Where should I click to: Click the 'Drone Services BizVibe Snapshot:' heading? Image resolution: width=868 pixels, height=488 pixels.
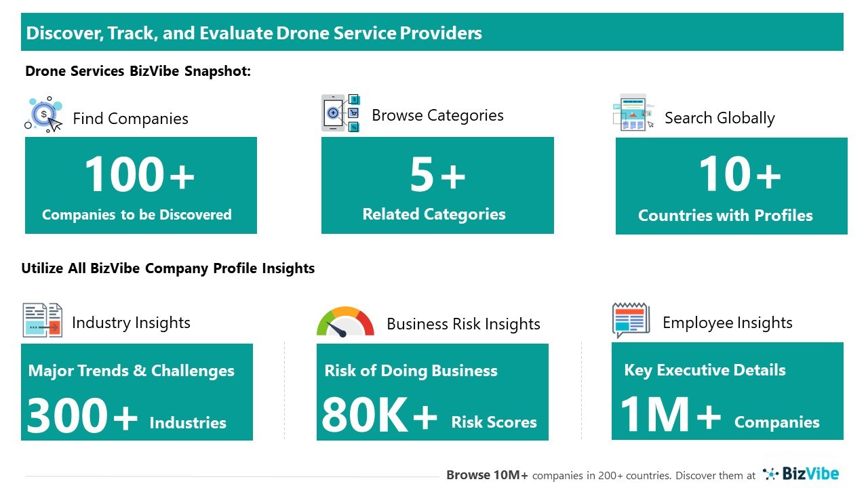pyautogui.click(x=138, y=71)
